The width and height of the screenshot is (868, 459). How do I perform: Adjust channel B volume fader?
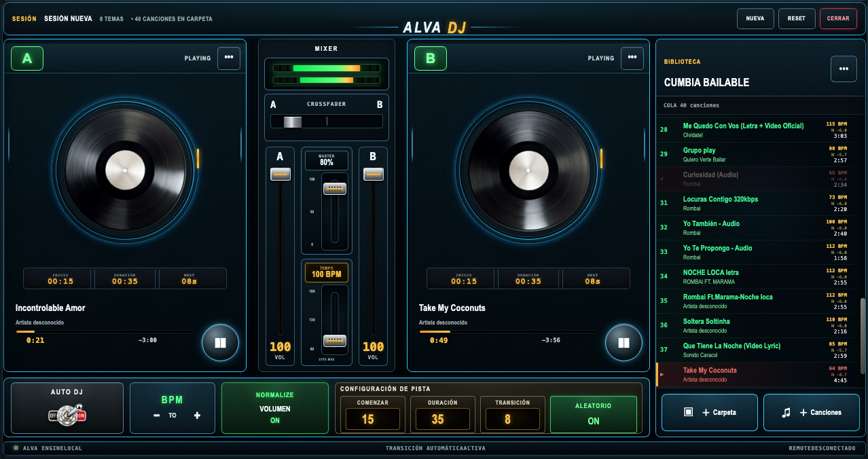coord(373,175)
